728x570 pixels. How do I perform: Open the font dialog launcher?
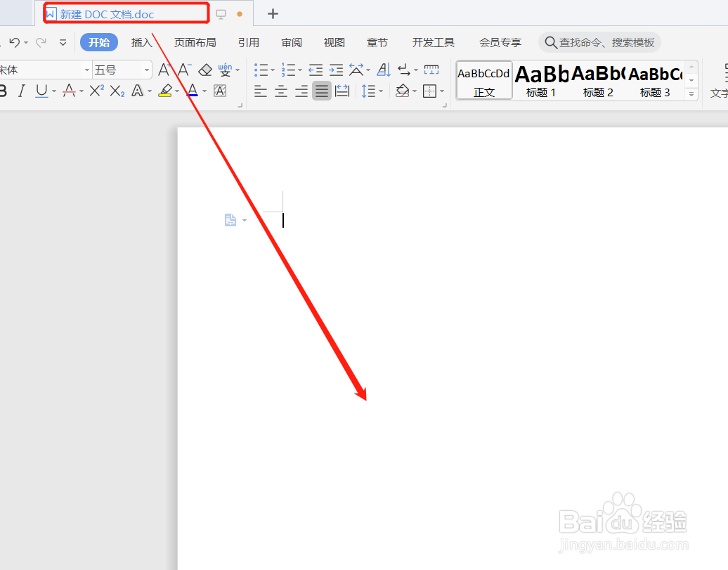tap(240, 105)
